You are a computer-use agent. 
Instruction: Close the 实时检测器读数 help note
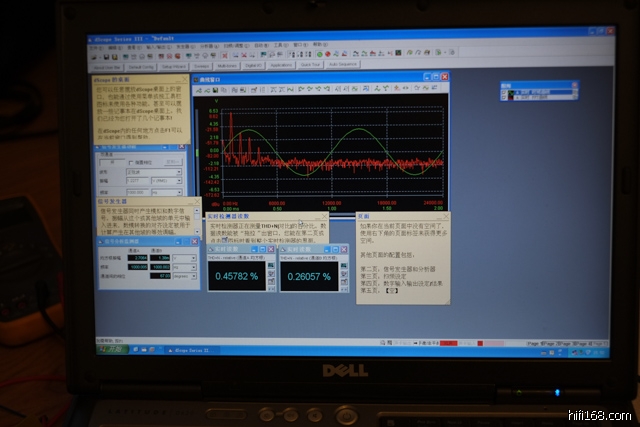pyautogui.click(x=324, y=216)
